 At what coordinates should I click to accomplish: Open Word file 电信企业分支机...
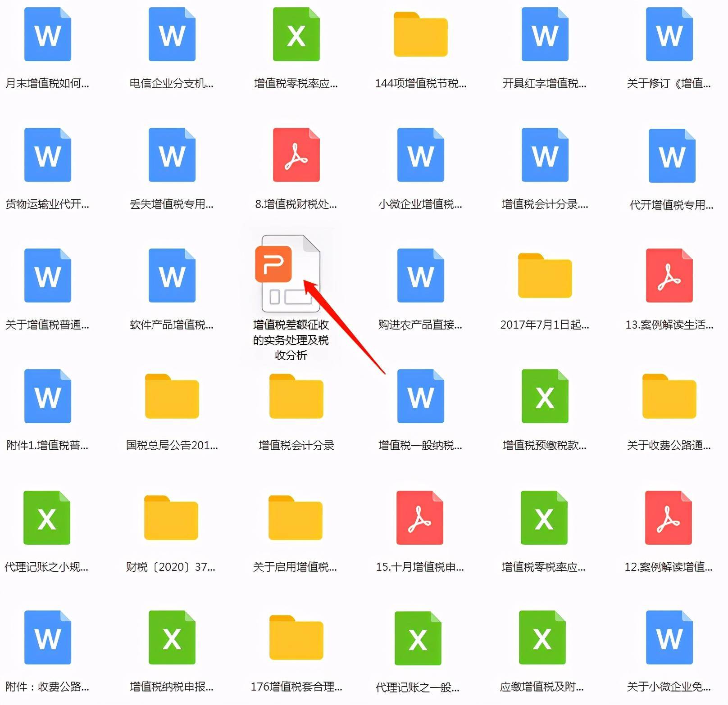click(x=172, y=34)
